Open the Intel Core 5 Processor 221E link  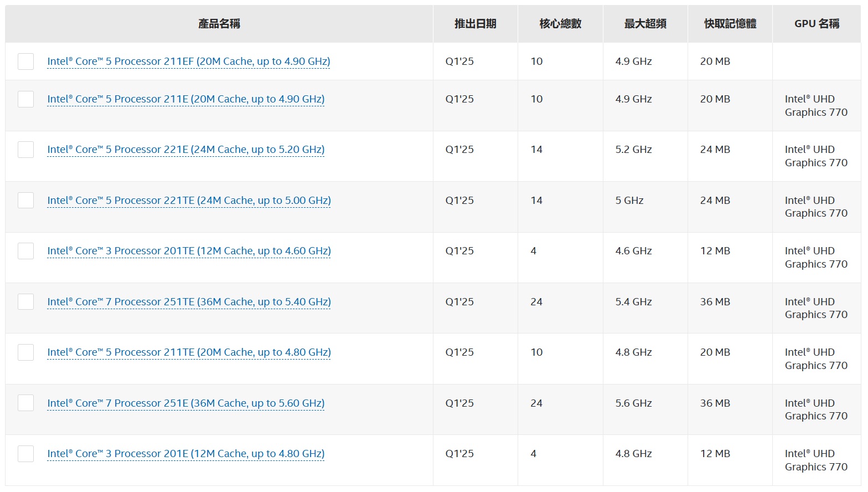(185, 150)
